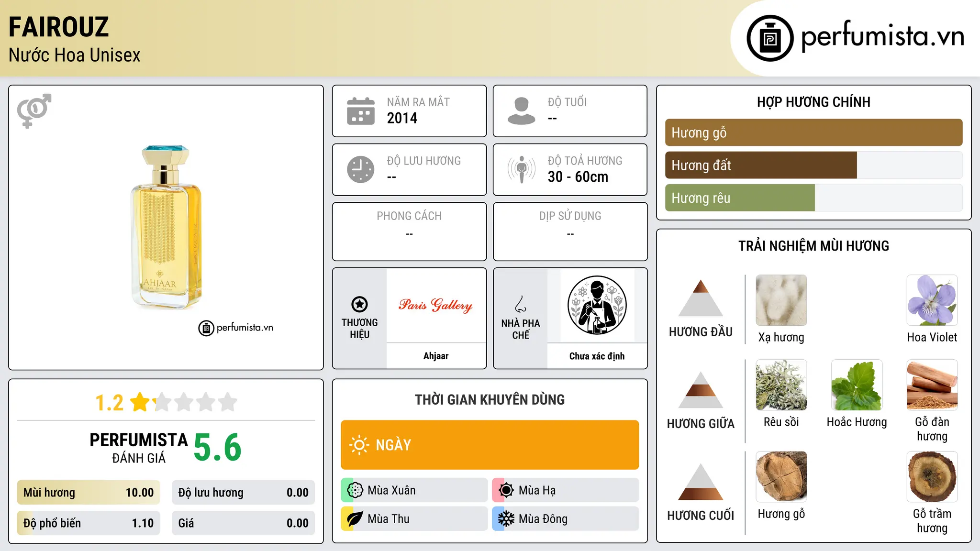Click the Chưa xác định perfumer label
Viewport: 980px width, 551px height.
[597, 356]
